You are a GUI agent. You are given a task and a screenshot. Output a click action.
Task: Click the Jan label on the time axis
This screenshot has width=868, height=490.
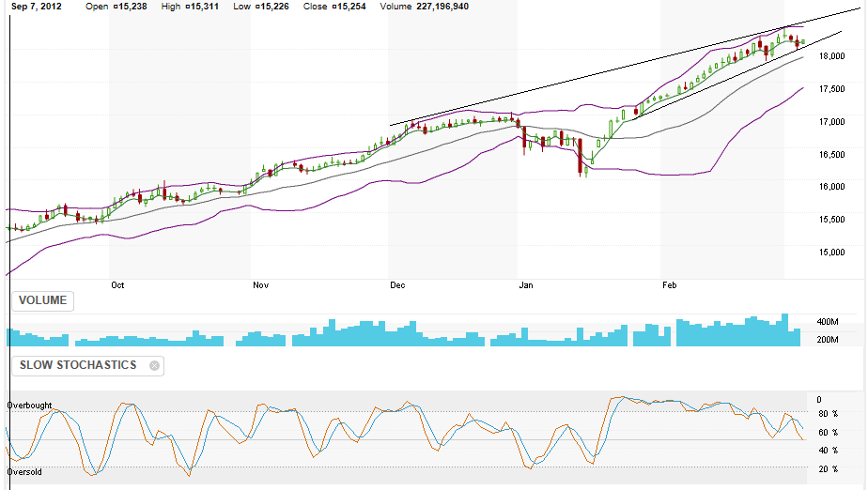(524, 283)
